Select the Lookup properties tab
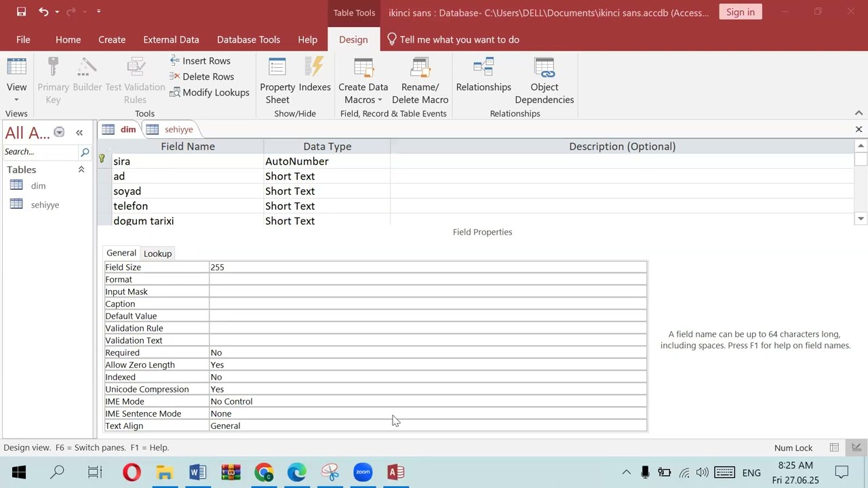The width and height of the screenshot is (868, 488). pos(157,253)
